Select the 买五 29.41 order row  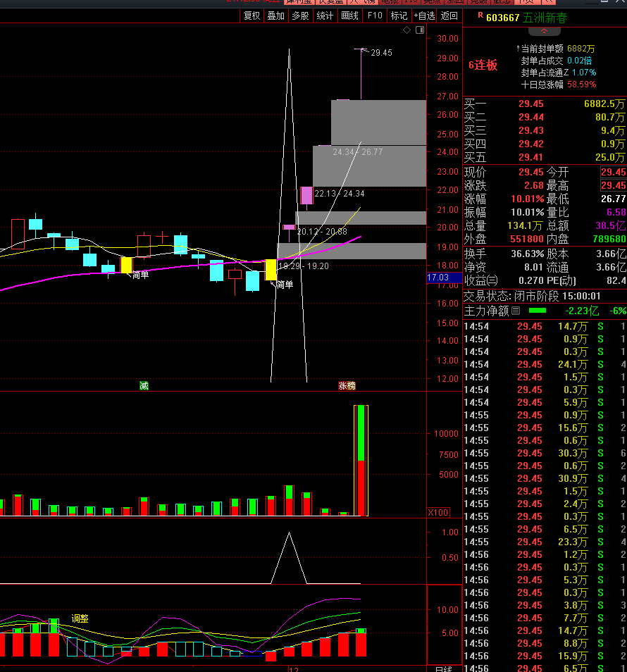[545, 157]
